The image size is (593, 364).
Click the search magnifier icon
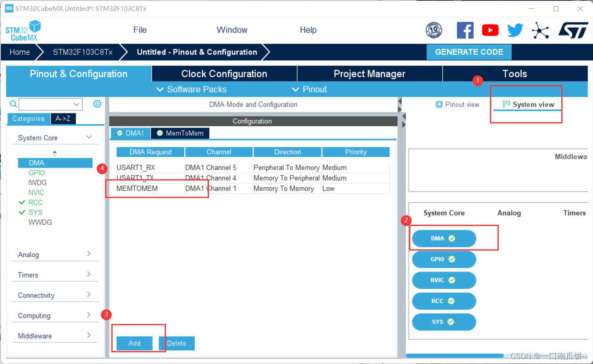[13, 104]
